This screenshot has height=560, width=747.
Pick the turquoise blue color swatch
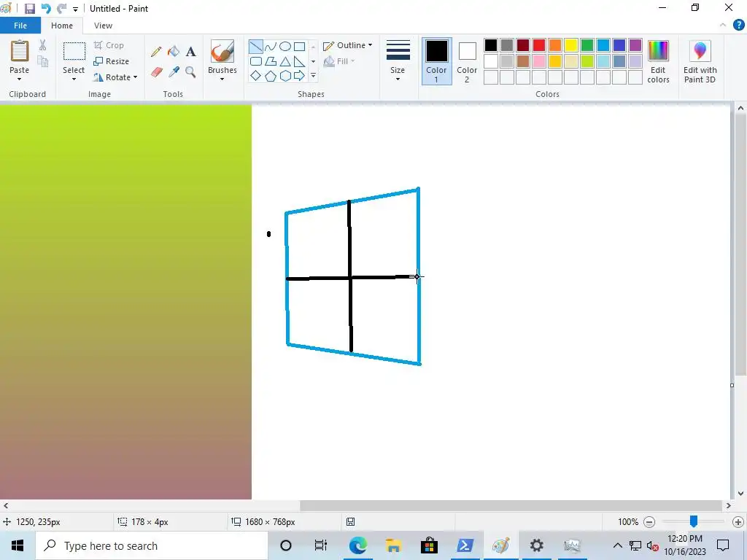[603, 45]
